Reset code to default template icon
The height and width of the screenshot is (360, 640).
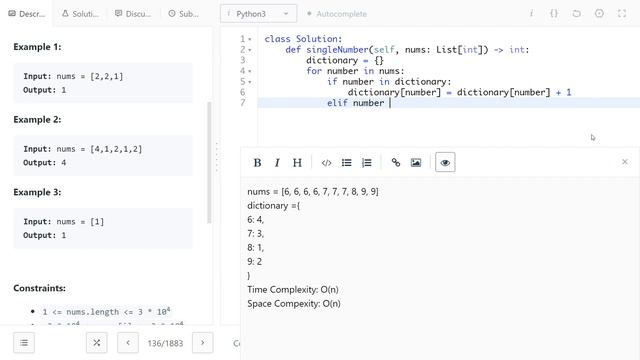576,13
